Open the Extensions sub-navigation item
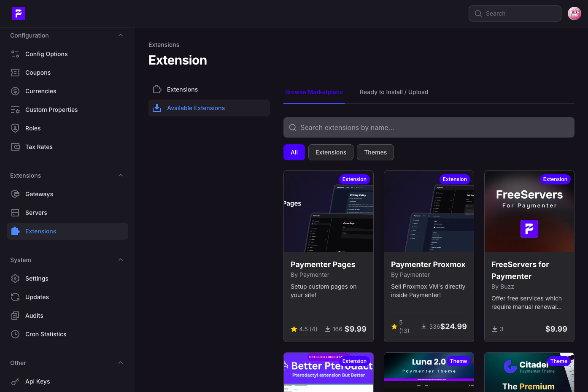 (209, 89)
